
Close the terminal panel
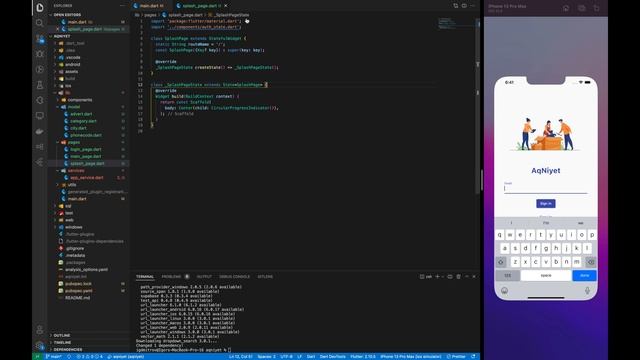point(474,276)
